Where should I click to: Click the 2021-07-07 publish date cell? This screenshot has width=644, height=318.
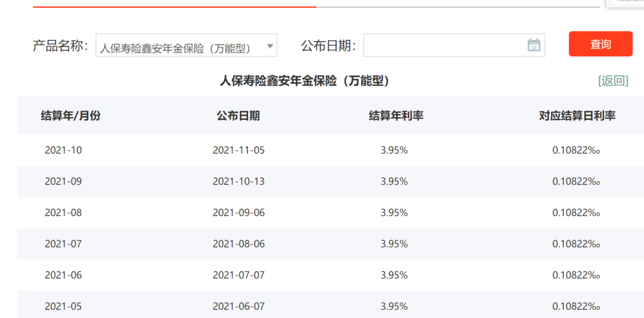(x=239, y=275)
